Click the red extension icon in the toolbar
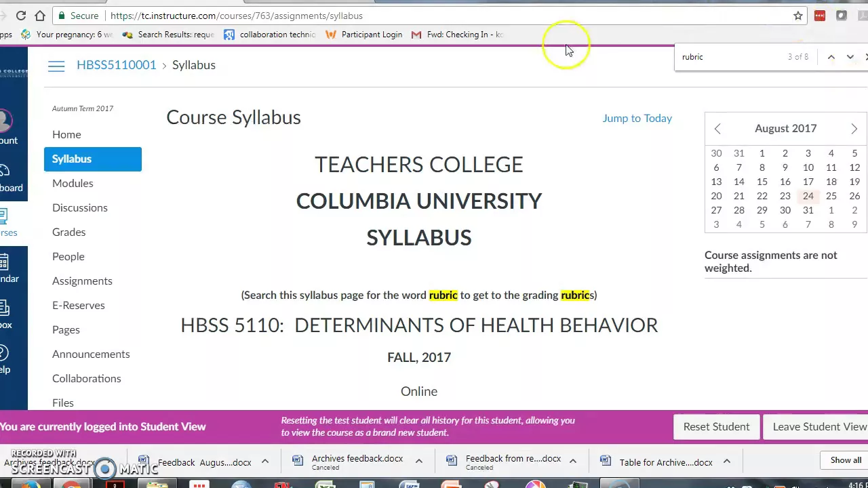This screenshot has height=488, width=868. coord(820,16)
